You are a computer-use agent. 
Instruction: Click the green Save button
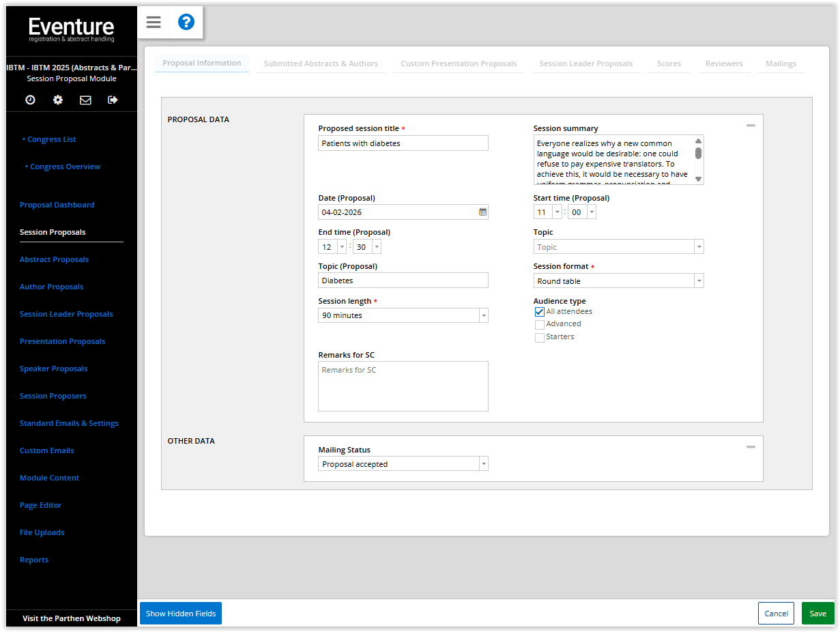click(818, 614)
